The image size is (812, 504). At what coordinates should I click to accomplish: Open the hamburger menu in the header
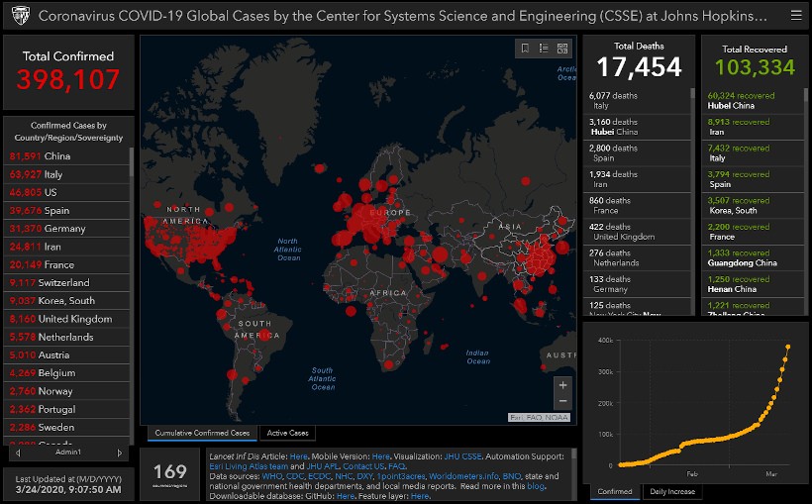pyautogui.click(x=796, y=16)
